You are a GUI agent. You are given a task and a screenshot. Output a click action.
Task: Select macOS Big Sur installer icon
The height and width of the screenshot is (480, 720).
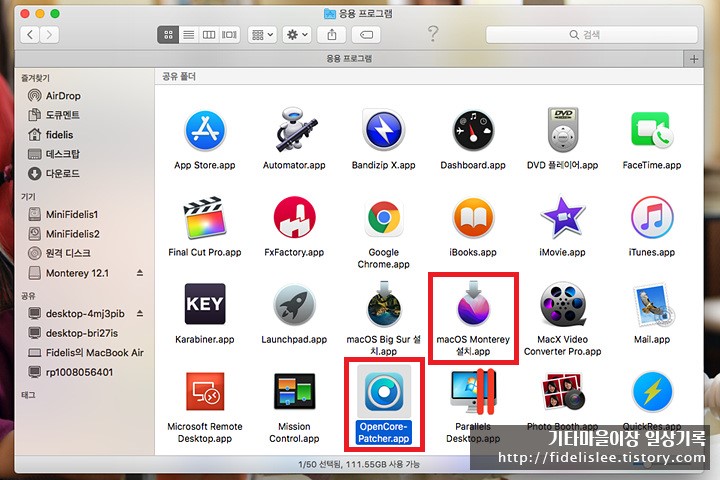[x=384, y=304]
